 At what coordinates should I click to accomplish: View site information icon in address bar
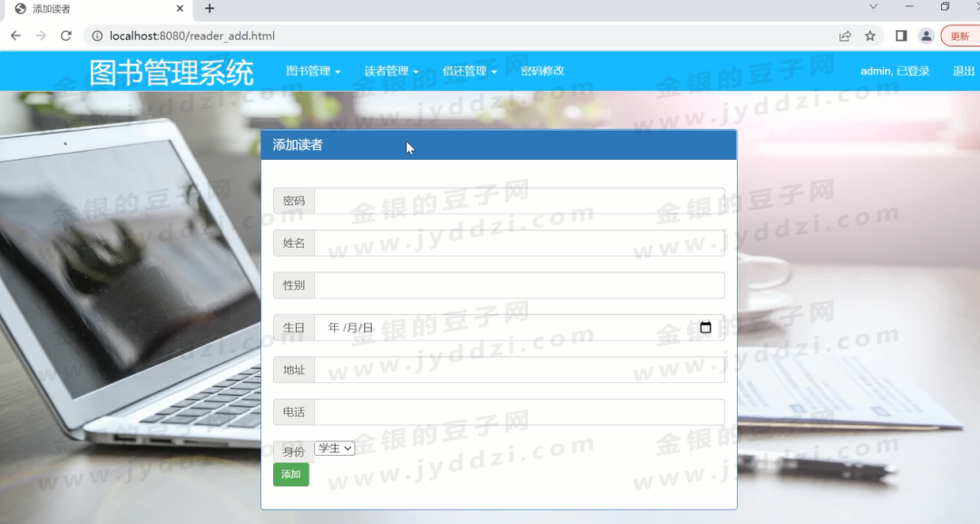97,36
